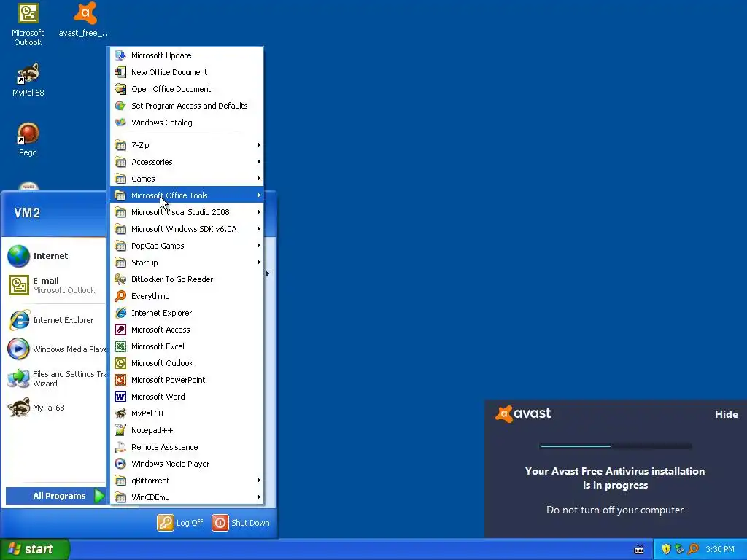Click the MyPal 68 raccoon icon in programs list
The image size is (747, 560).
coord(120,413)
